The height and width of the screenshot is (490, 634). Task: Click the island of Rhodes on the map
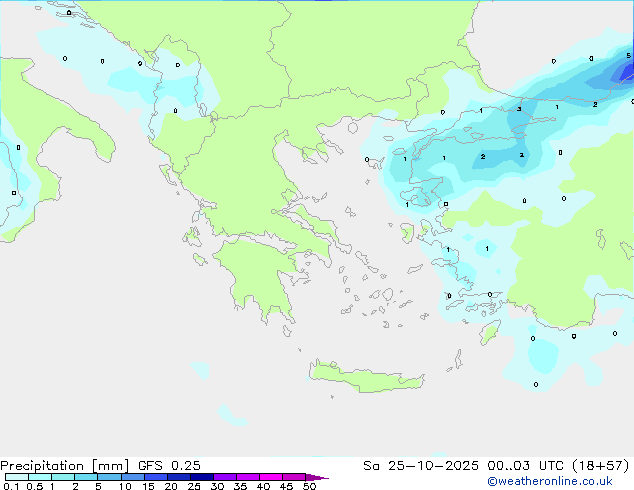tap(490, 332)
